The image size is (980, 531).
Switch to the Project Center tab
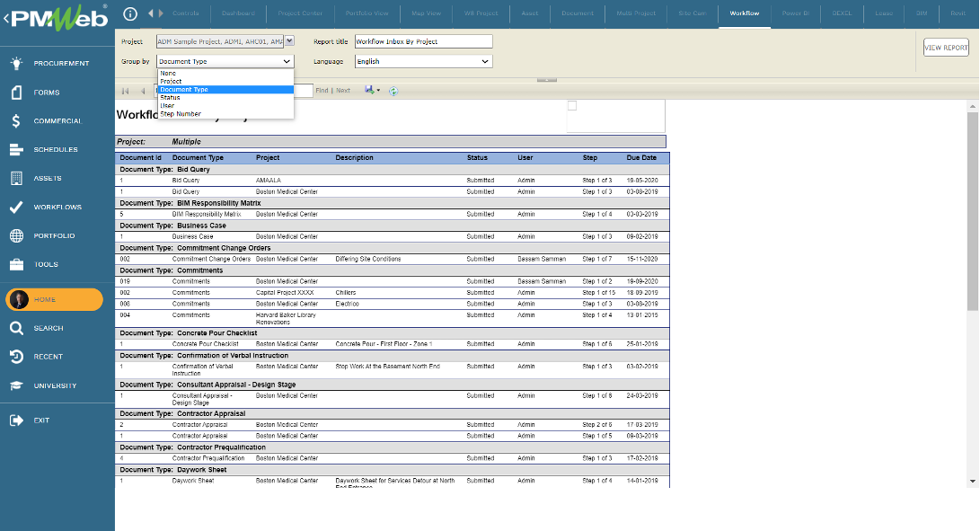pyautogui.click(x=300, y=13)
